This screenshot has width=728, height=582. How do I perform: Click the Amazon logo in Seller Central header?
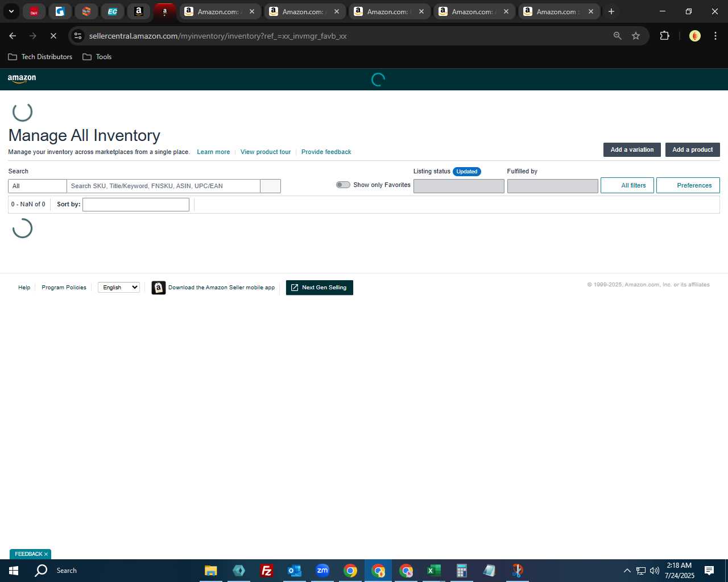click(x=22, y=79)
